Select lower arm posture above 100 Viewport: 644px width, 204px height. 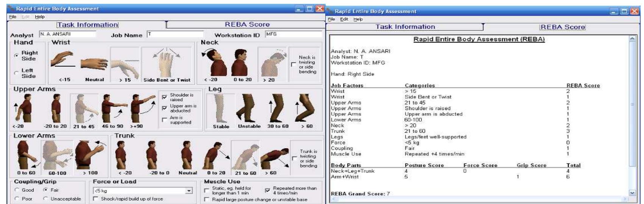point(90,155)
